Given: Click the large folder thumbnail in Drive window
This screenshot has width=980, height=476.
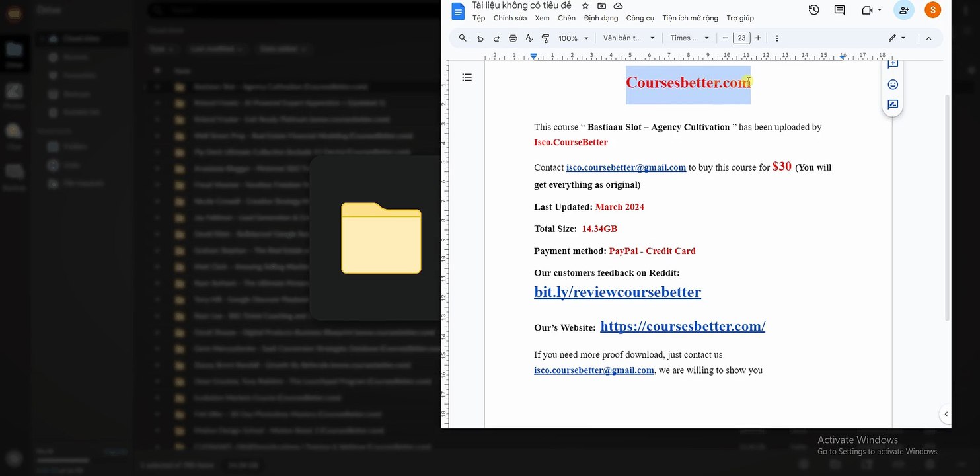Looking at the screenshot, I should (381, 238).
